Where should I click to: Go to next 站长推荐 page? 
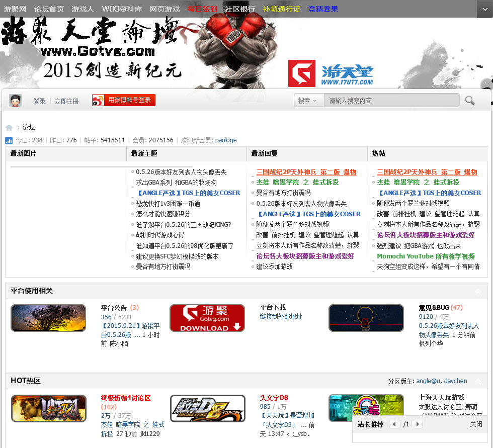(x=417, y=424)
